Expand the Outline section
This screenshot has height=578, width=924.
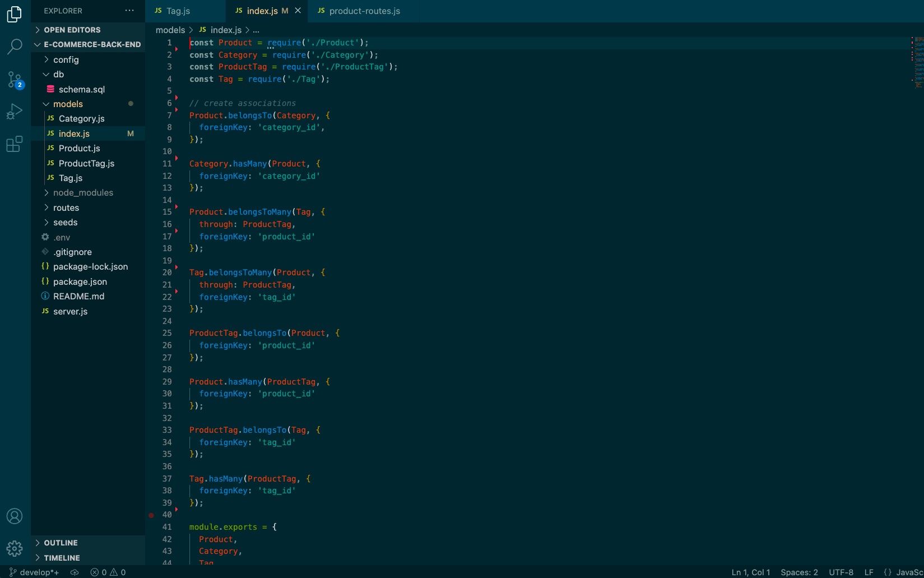coord(88,543)
